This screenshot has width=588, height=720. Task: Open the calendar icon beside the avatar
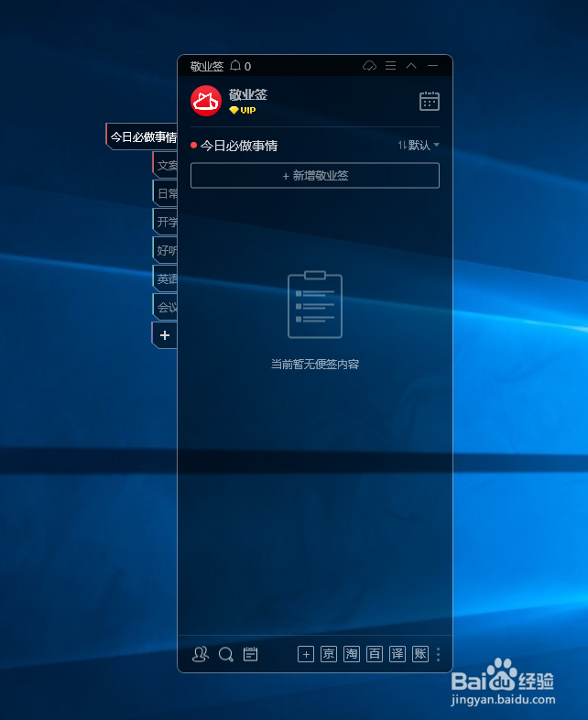click(430, 101)
